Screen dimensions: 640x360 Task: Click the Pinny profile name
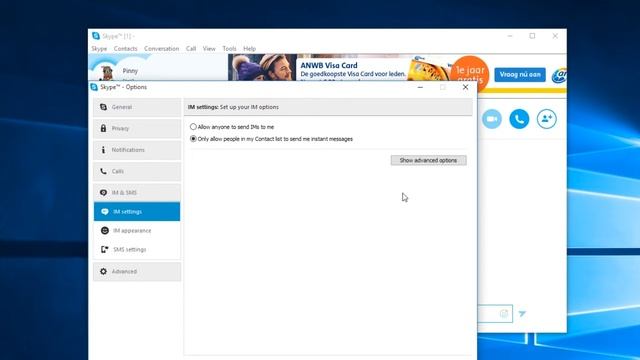click(x=130, y=71)
